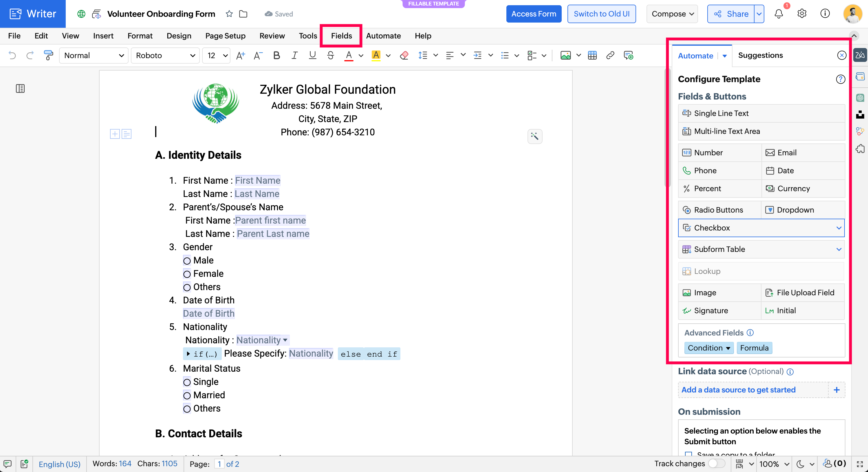The width and height of the screenshot is (868, 472).
Task: Select the Married radio button
Action: click(187, 396)
